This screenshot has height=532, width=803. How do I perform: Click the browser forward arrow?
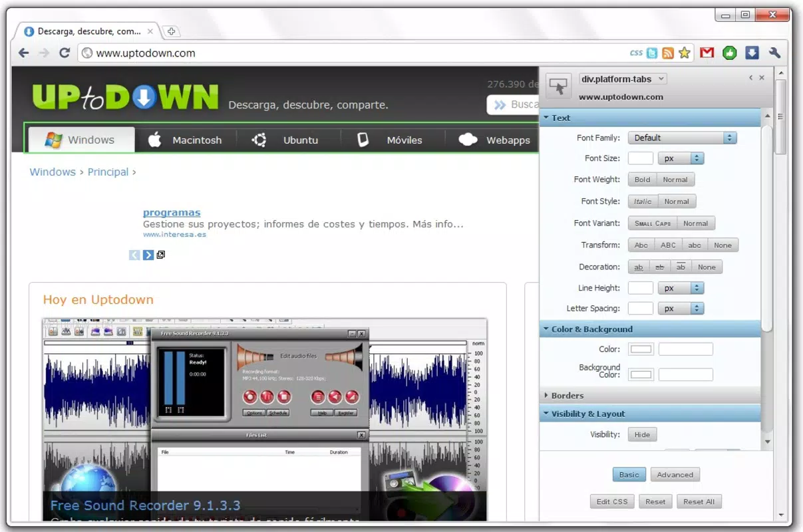44,53
